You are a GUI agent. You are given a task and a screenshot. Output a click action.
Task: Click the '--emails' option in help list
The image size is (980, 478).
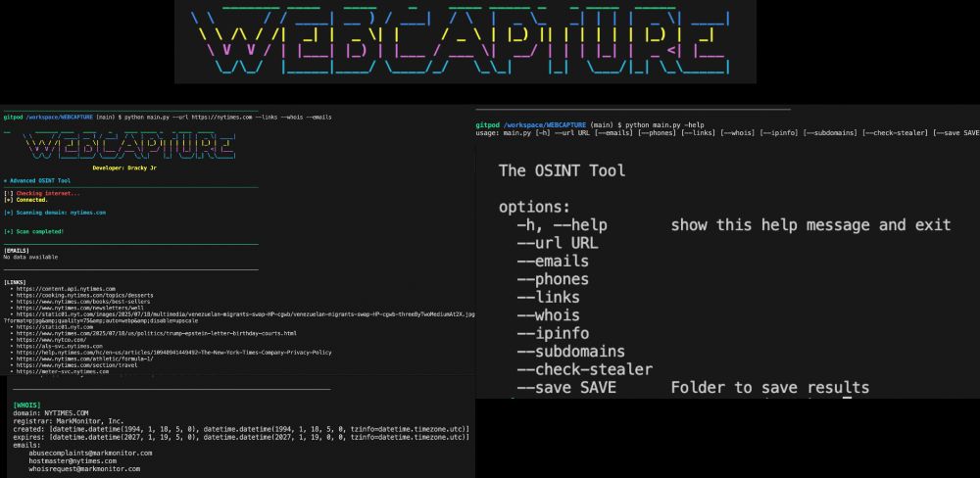click(x=553, y=261)
